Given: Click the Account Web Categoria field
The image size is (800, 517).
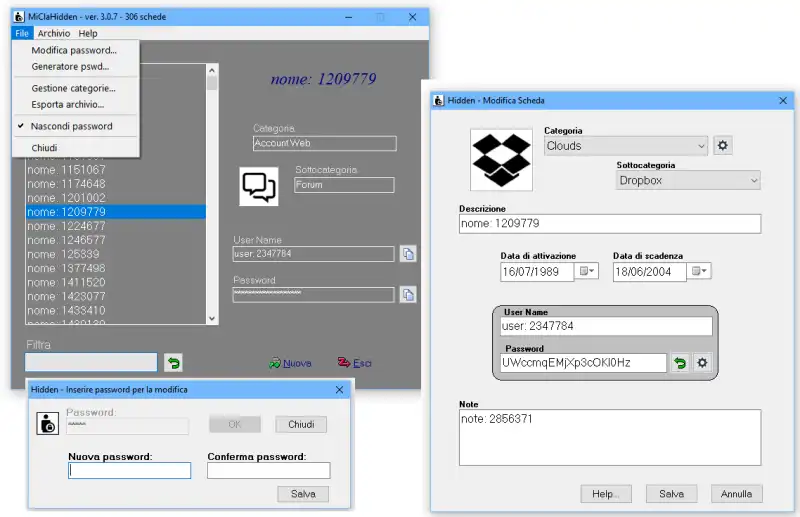Looking at the screenshot, I should (x=324, y=143).
